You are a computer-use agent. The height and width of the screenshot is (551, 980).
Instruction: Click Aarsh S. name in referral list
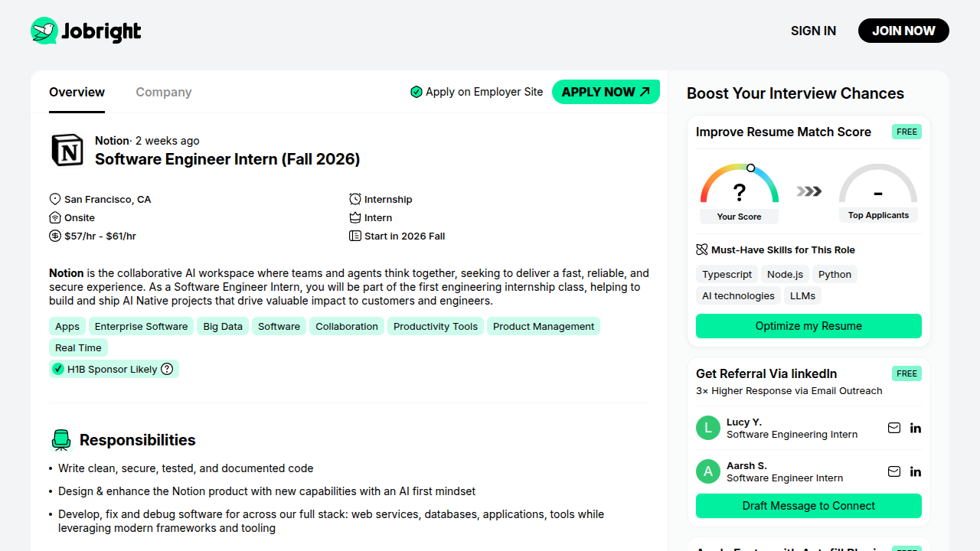coord(746,465)
